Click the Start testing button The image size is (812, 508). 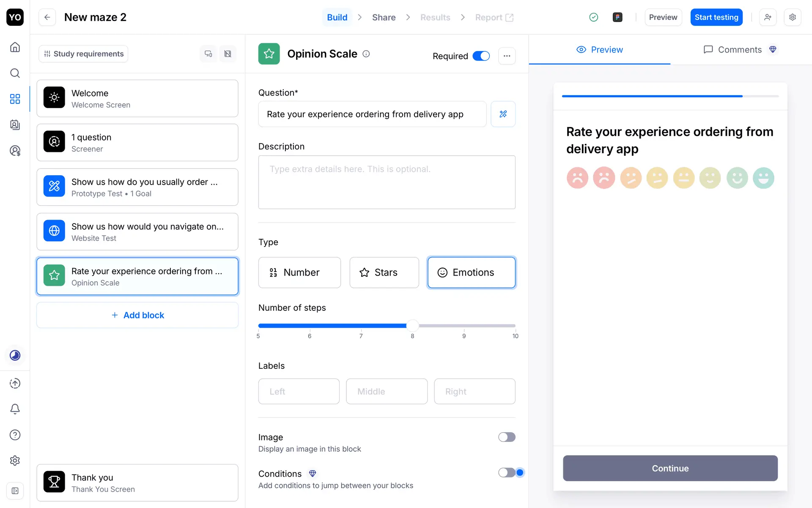tap(716, 17)
